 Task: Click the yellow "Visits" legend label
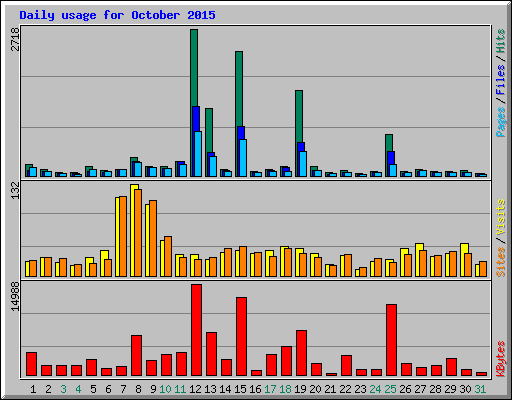click(x=501, y=218)
